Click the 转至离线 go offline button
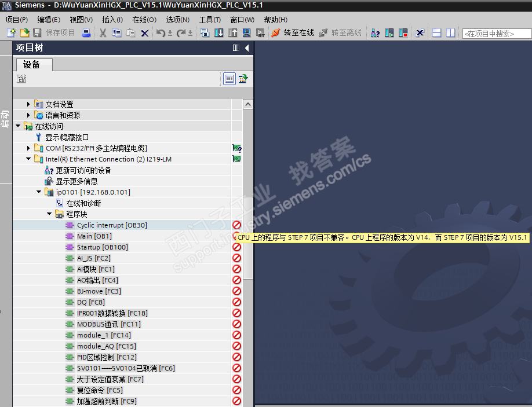Image resolution: width=532 pixels, height=407 pixels. coord(340,33)
